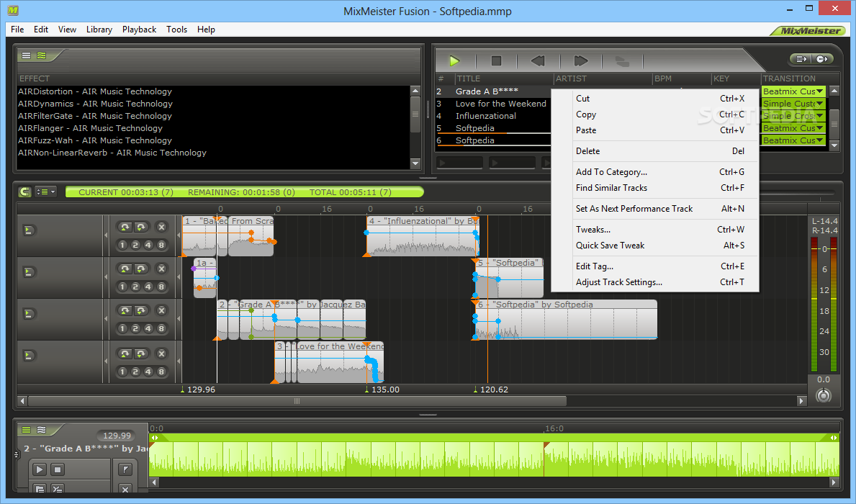Click the playlist rewind button
This screenshot has width=856, height=504.
538,60
